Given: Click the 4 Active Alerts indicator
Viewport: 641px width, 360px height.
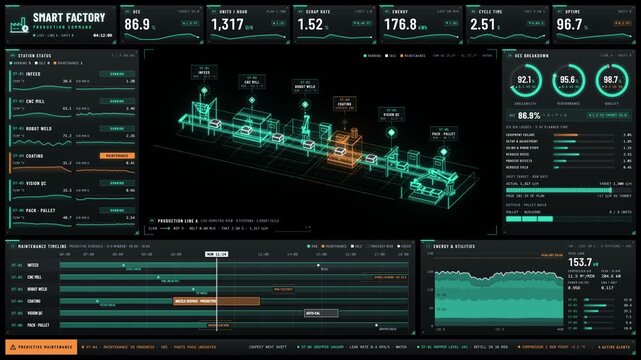Looking at the screenshot, I should 614,347.
